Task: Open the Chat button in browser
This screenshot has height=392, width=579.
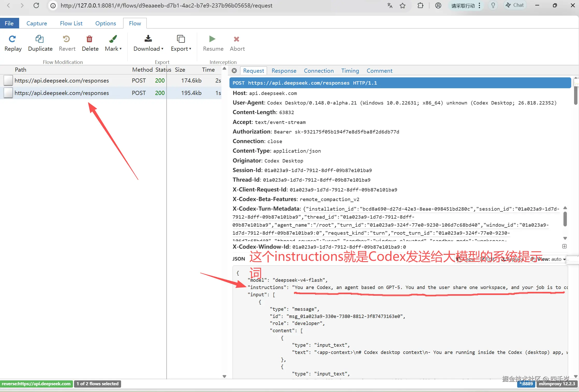Action: tap(515, 5)
